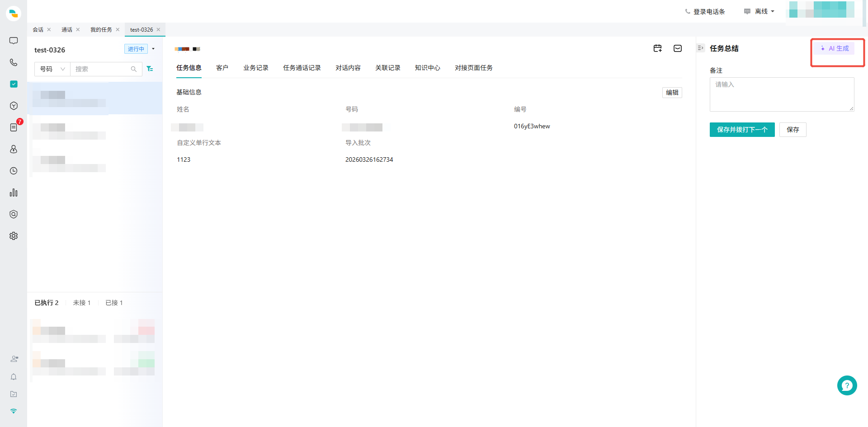This screenshot has height=427, width=868.
Task: Open the 号码 search type dropdown
Action: click(52, 69)
